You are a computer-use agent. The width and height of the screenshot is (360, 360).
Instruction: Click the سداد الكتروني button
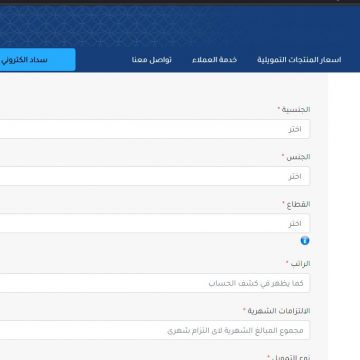[x=38, y=60]
